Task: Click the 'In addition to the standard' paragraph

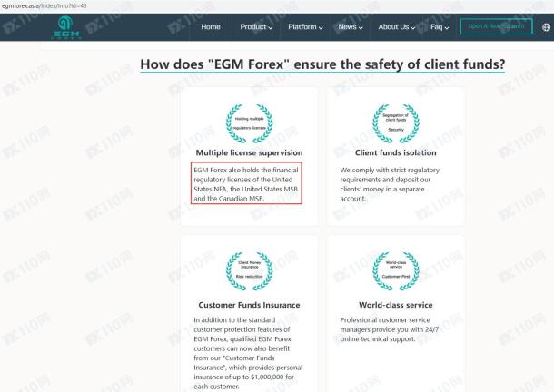Action: pos(248,353)
